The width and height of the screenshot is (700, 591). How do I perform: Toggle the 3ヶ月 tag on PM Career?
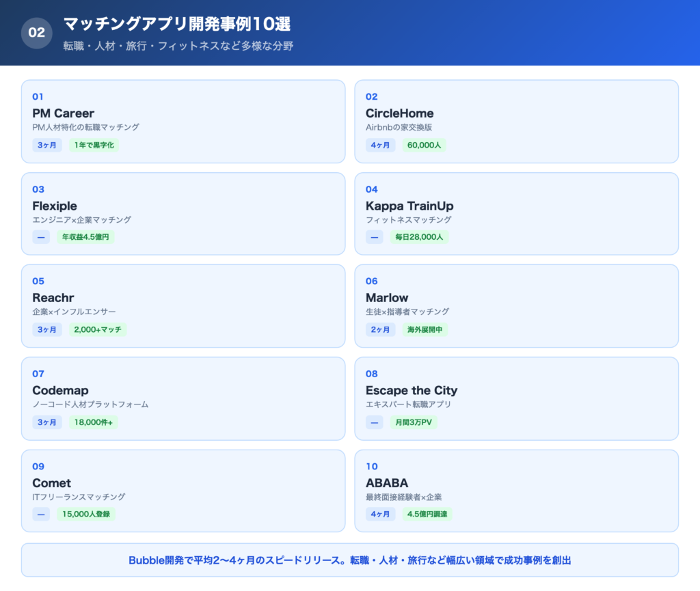46,145
